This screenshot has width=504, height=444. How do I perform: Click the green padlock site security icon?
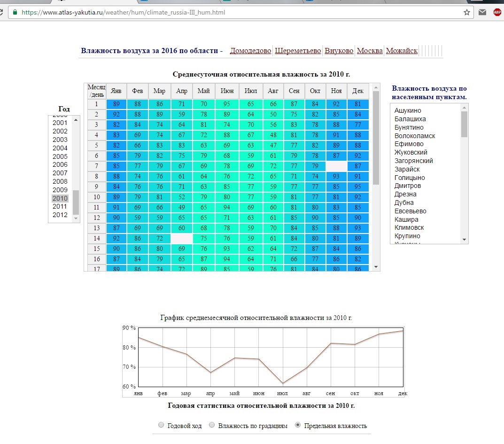coord(15,13)
